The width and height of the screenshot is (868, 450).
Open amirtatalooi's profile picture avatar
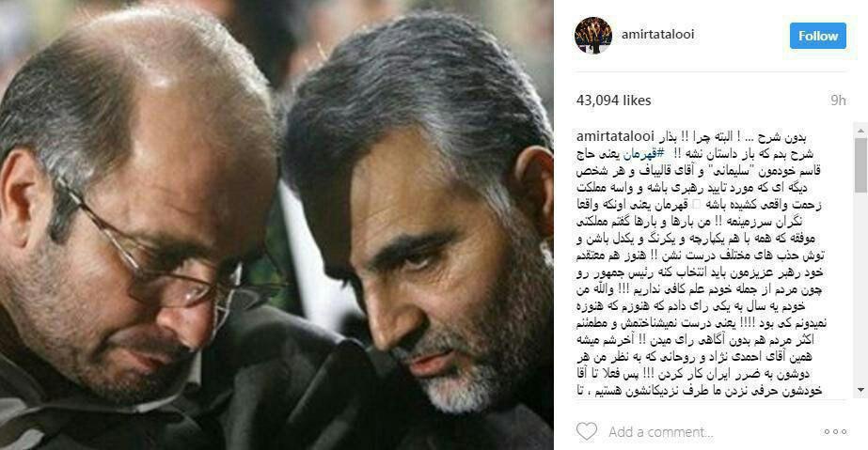point(593,36)
